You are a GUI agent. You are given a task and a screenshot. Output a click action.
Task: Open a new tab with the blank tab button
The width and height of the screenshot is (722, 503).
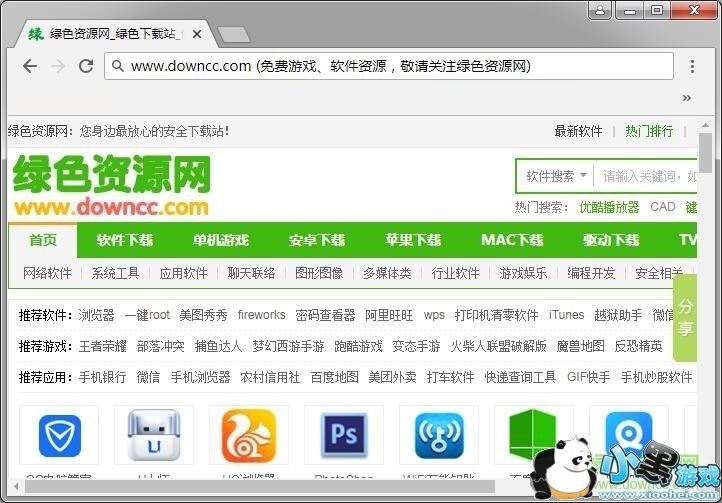234,35
